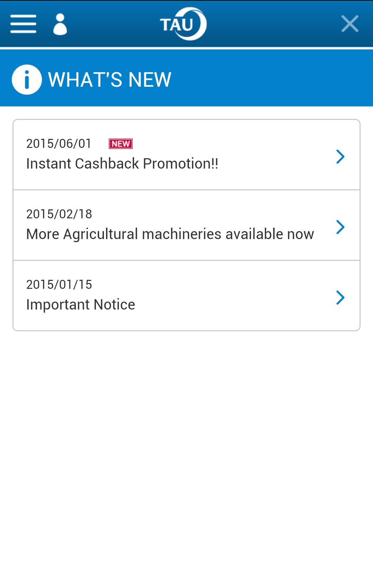The width and height of the screenshot is (373, 588).
Task: Tap the chevron next to Important Notice
Action: (340, 297)
